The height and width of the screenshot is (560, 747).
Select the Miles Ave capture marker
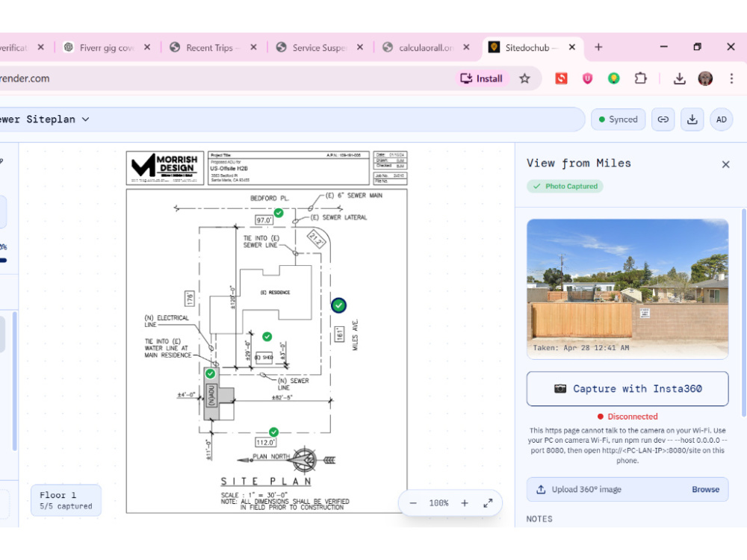coord(338,305)
